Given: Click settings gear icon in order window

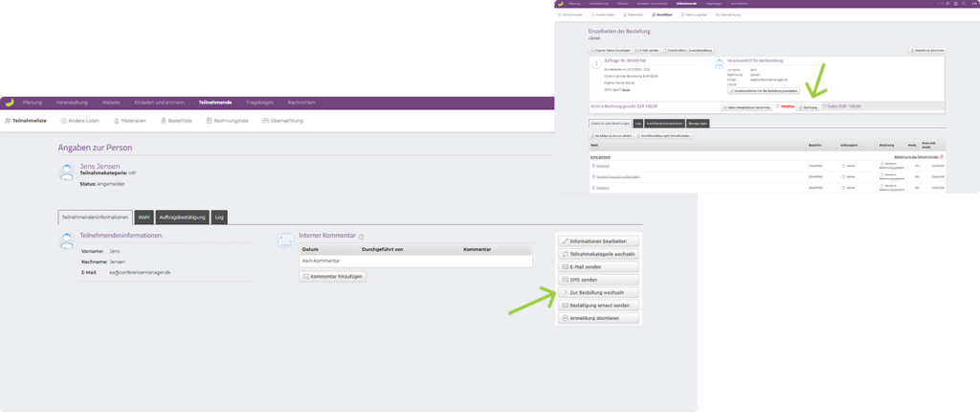Looking at the screenshot, I should 956,3.
